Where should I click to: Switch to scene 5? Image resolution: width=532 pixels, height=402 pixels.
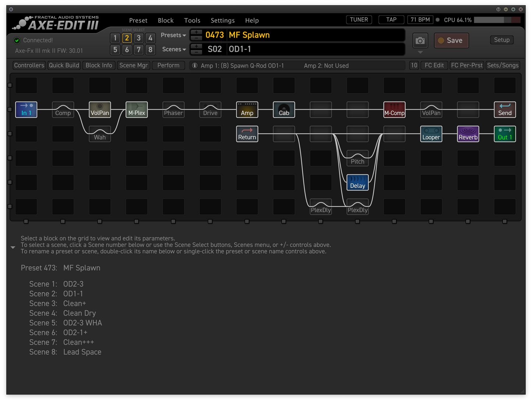tap(115, 50)
